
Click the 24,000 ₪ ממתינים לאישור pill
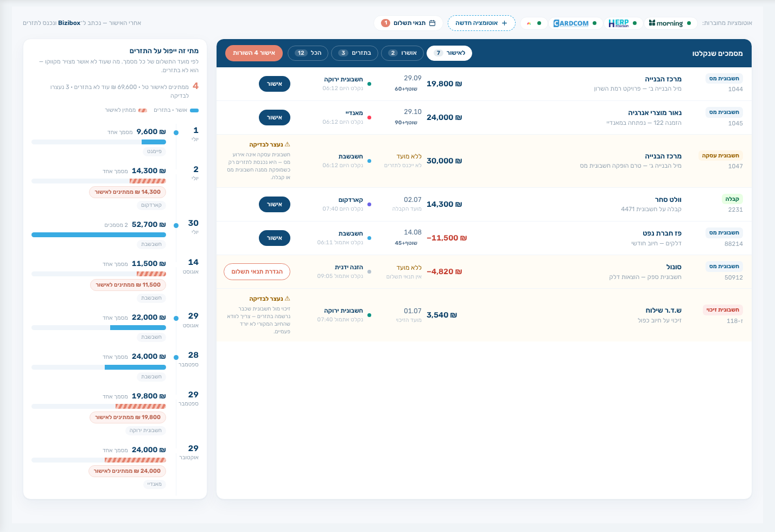128,471
